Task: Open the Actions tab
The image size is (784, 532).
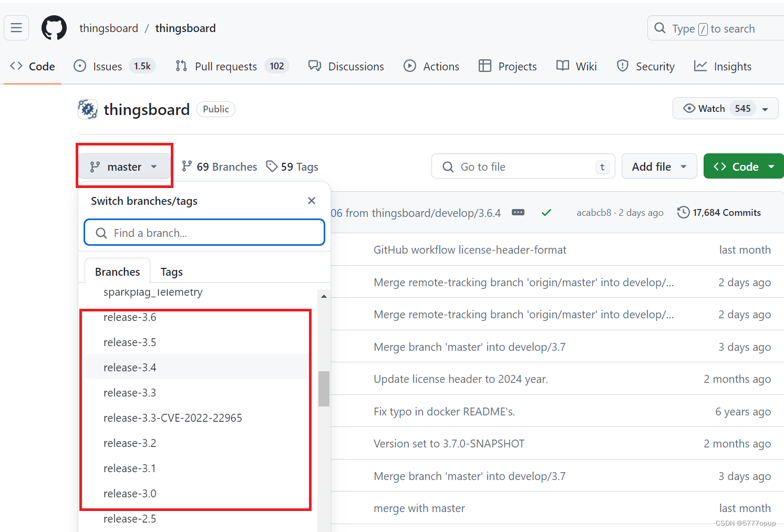Action: [431, 66]
